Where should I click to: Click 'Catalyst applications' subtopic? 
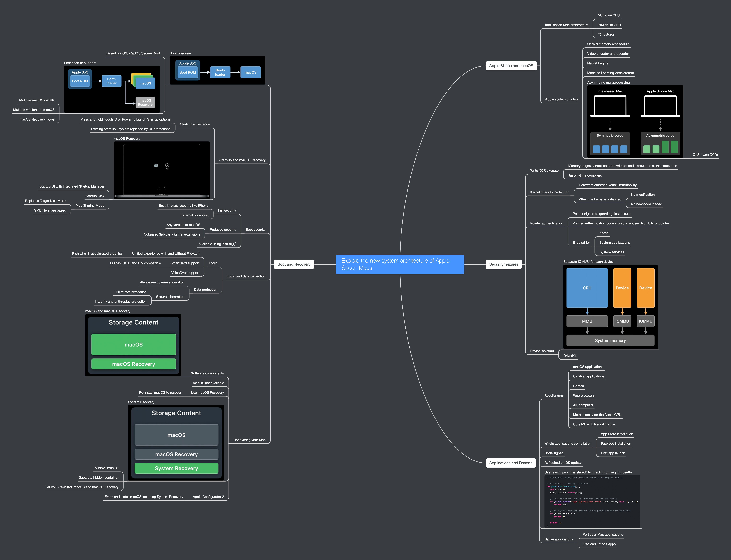pyautogui.click(x=589, y=376)
